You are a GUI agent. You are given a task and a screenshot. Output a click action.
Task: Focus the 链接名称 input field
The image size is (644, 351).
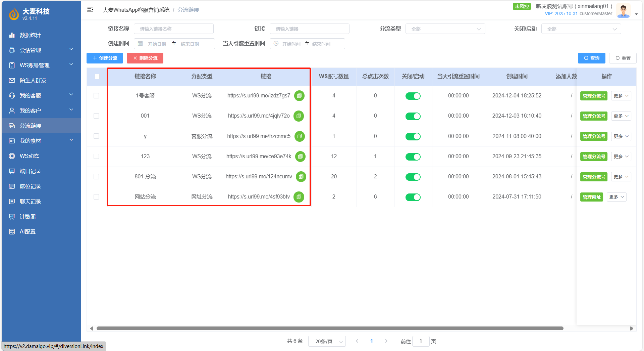[x=173, y=29]
